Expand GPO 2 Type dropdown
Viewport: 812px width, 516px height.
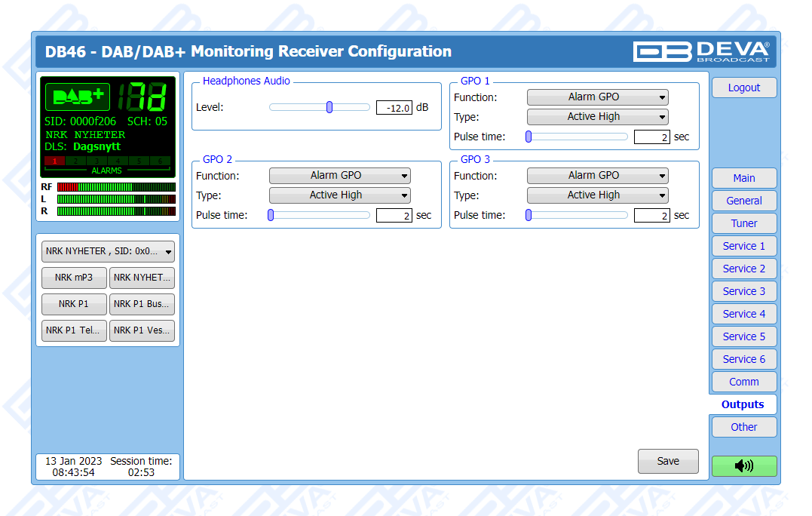point(339,195)
